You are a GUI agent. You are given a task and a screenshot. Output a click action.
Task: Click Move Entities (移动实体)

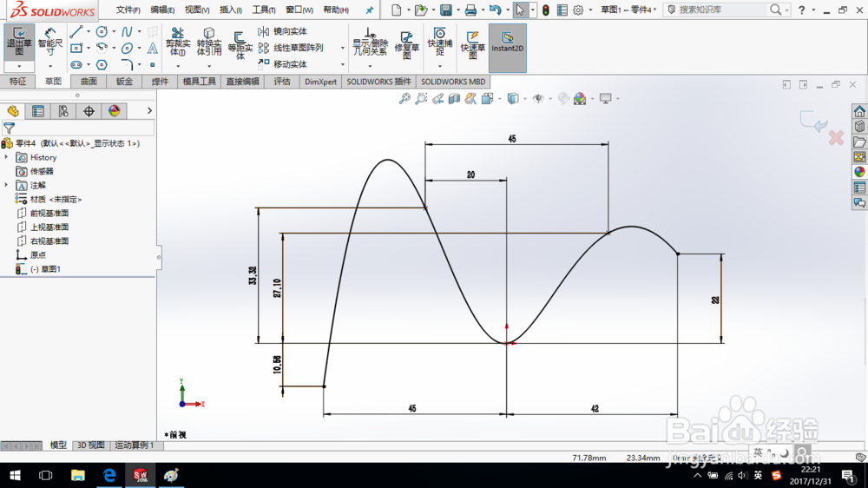[282, 64]
